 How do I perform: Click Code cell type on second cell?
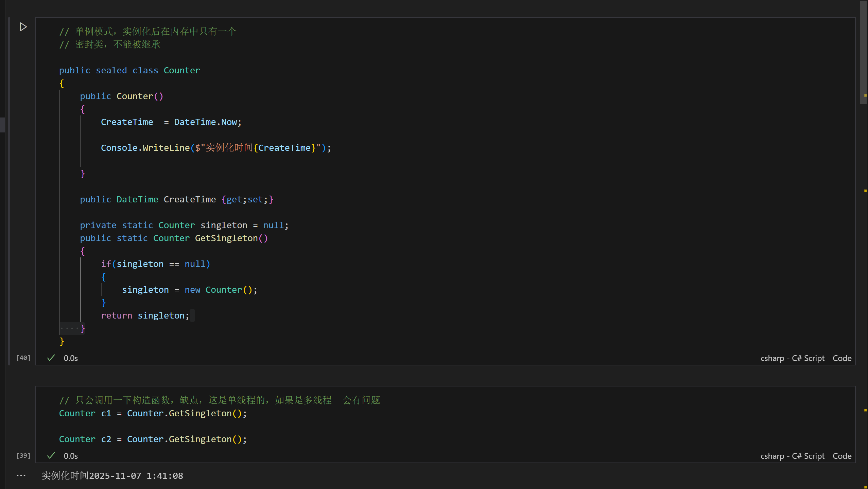pyautogui.click(x=842, y=456)
